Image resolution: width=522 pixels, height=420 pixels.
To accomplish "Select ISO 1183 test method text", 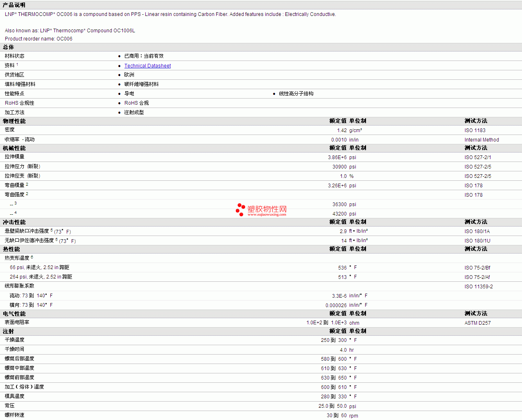I will (475, 130).
